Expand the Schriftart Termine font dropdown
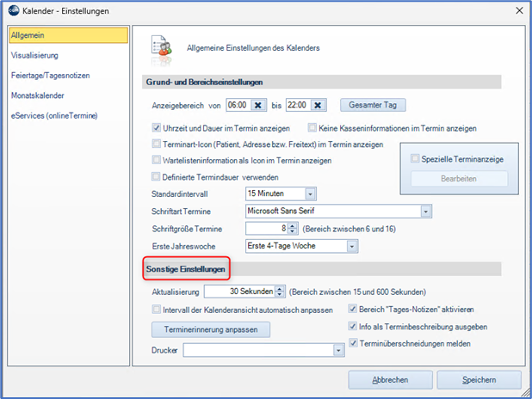 coord(425,212)
